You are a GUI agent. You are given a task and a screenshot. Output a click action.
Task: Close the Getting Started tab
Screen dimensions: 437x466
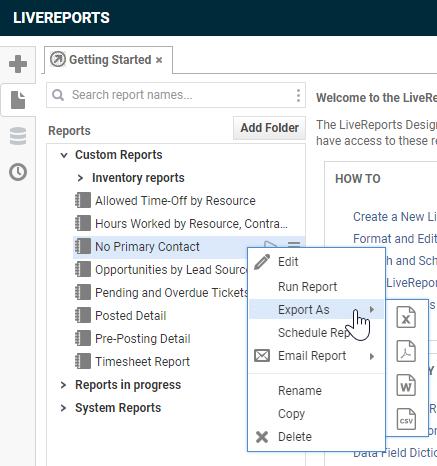(x=159, y=60)
